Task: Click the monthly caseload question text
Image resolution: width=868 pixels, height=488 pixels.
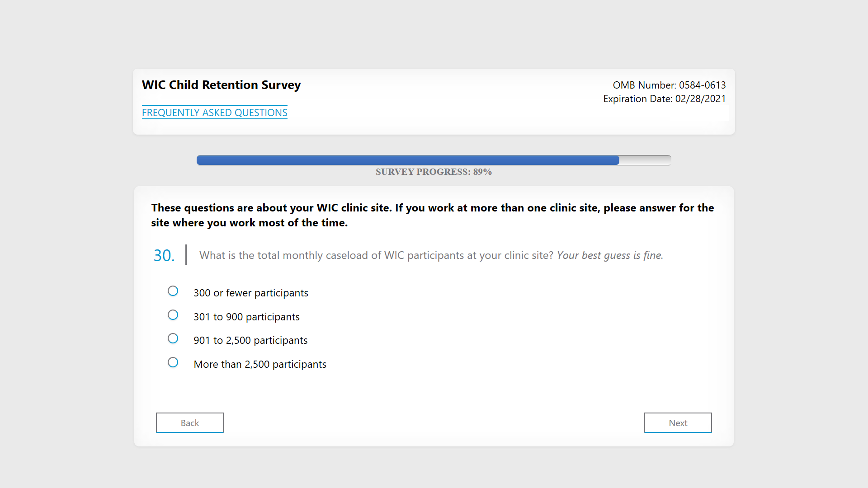Action: click(x=375, y=255)
